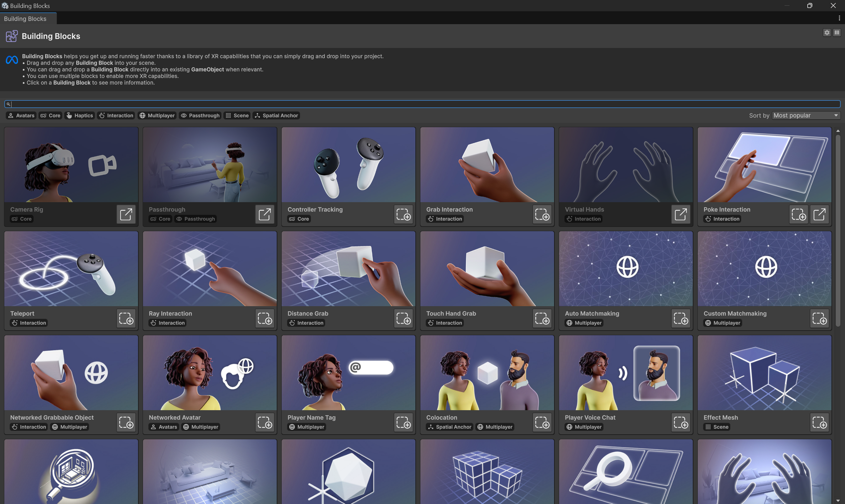Select the Virtual Hands thumbnail
The width and height of the screenshot is (845, 504).
click(x=626, y=165)
